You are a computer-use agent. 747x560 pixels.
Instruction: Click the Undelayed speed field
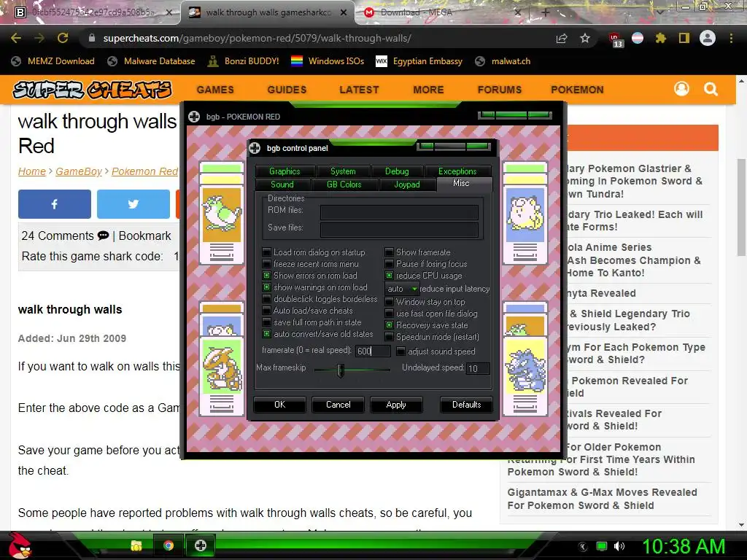pyautogui.click(x=478, y=368)
